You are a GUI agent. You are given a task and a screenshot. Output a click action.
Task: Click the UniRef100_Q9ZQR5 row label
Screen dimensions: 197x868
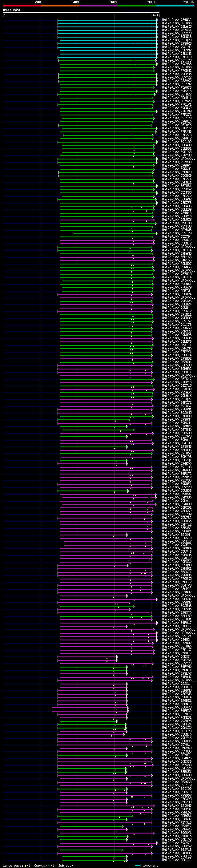pyautogui.click(x=177, y=721)
